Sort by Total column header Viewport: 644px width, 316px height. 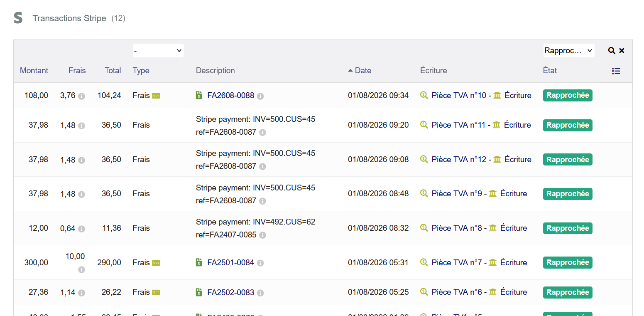point(113,71)
